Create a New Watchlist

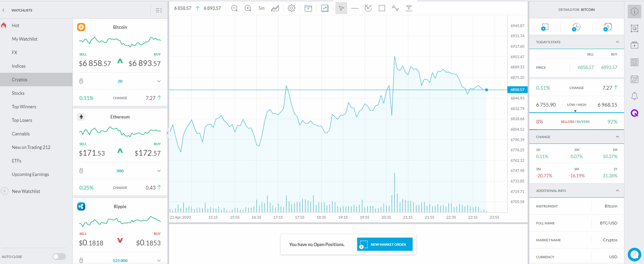[26, 191]
